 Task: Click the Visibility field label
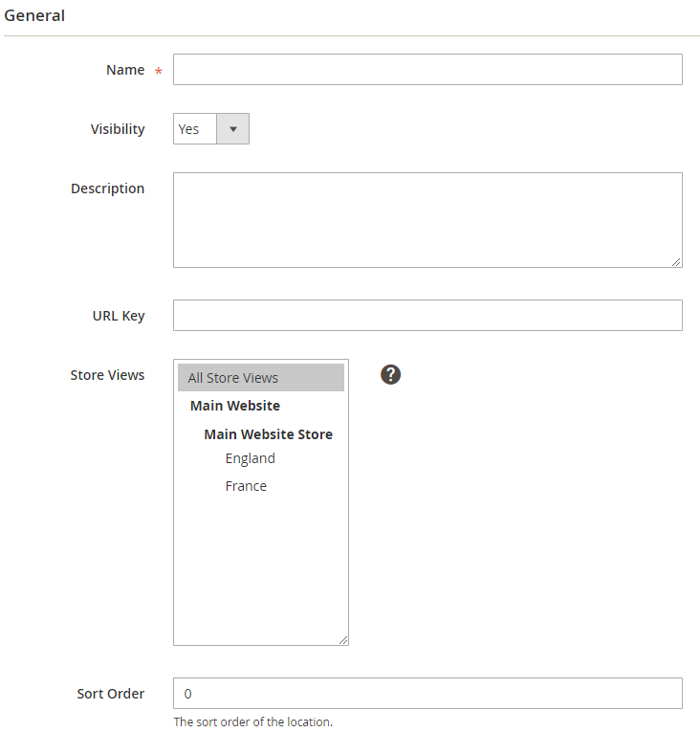click(118, 129)
